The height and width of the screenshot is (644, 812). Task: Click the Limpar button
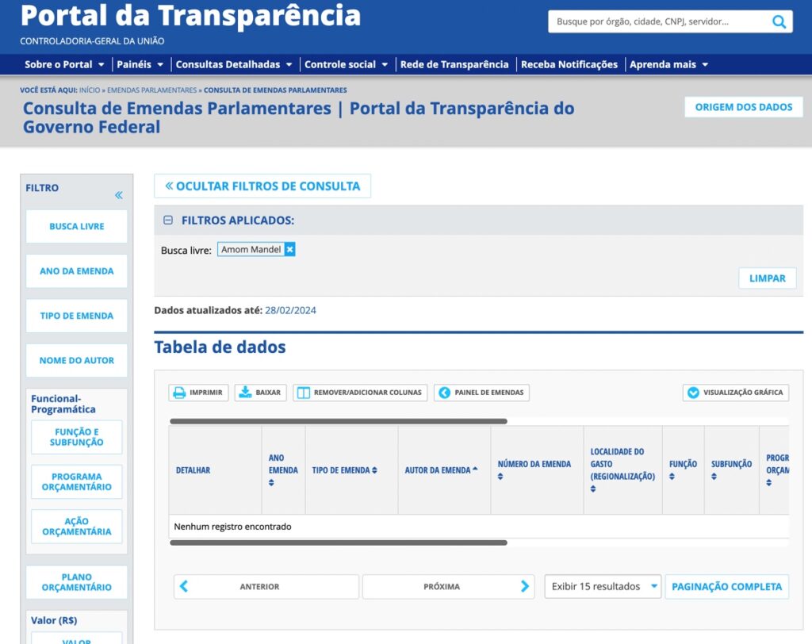point(767,278)
